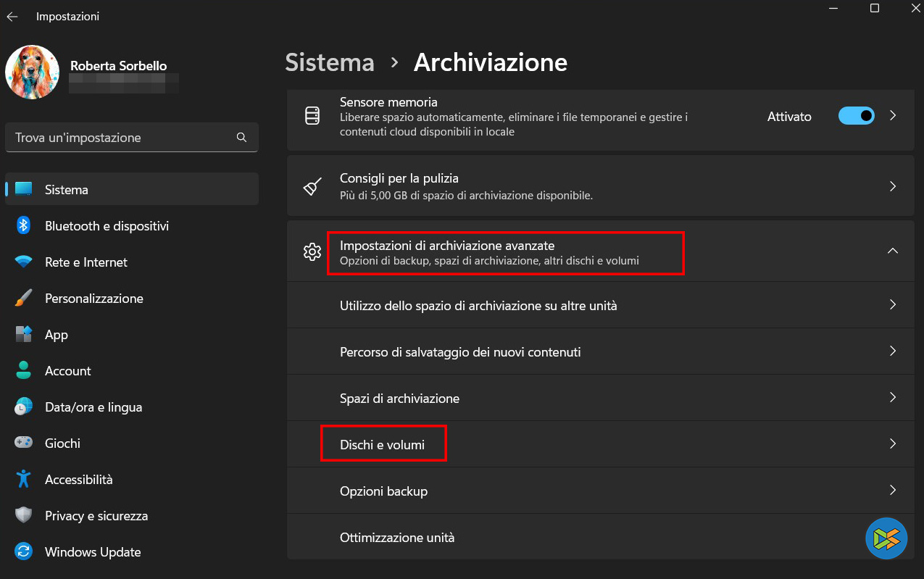
Task: Select Data/ora e lingua sidebar item
Action: click(x=93, y=407)
